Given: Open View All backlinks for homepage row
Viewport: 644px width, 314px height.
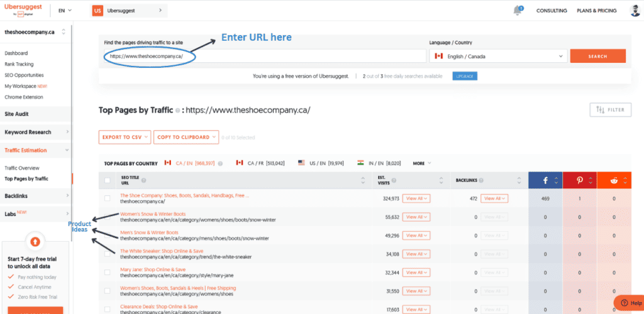Looking at the screenshot, I should click(494, 198).
